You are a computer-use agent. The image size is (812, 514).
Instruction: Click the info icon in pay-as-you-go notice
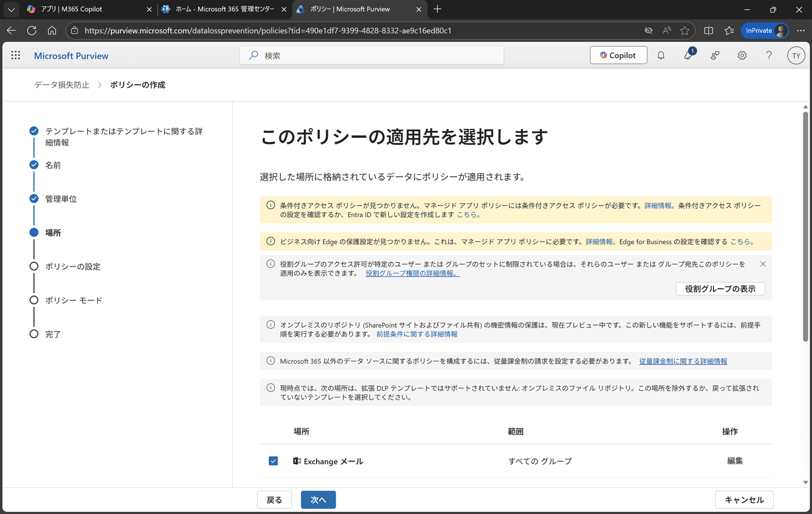271,361
